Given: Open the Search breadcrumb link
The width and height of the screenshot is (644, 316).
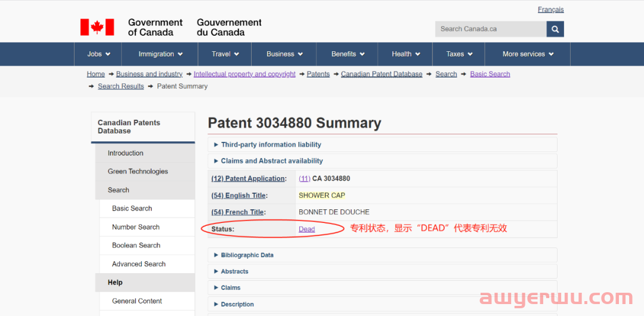Looking at the screenshot, I should coord(446,74).
